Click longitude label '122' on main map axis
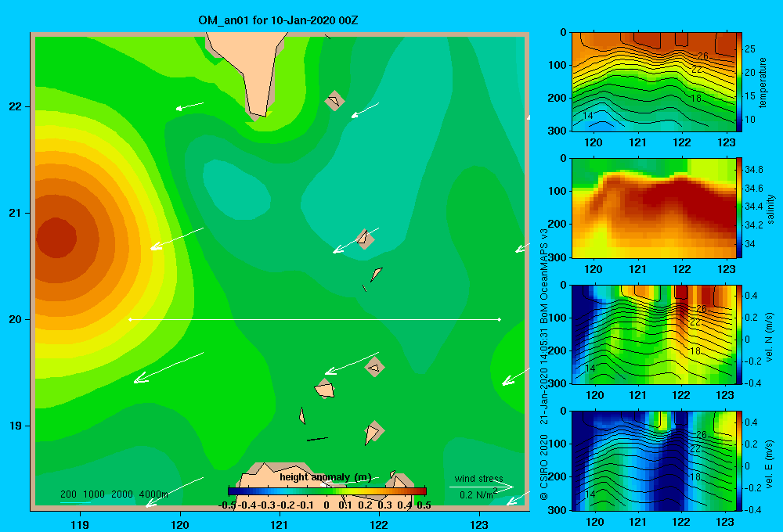The height and width of the screenshot is (532, 783). (379, 524)
